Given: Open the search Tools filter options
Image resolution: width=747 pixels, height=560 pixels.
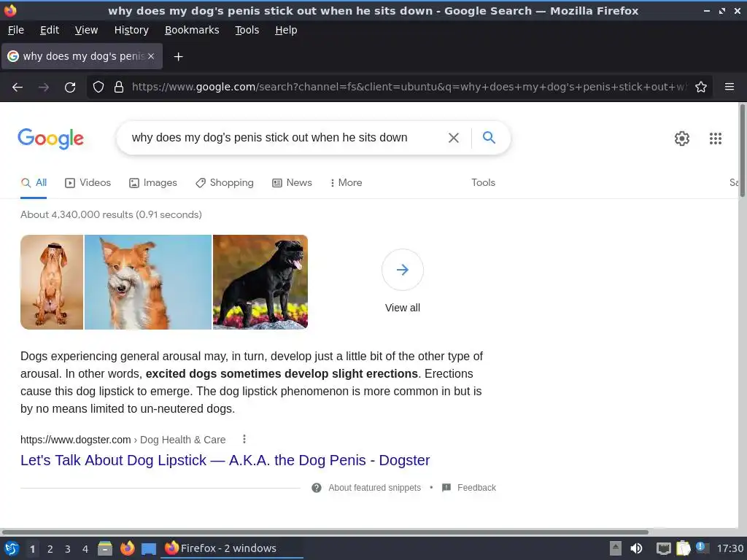Looking at the screenshot, I should pos(483,183).
